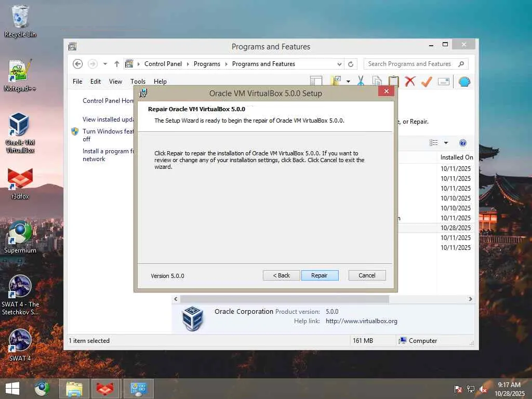532x399 pixels.
Task: Open the Recycle Bin desktop icon
Action: pos(20,21)
